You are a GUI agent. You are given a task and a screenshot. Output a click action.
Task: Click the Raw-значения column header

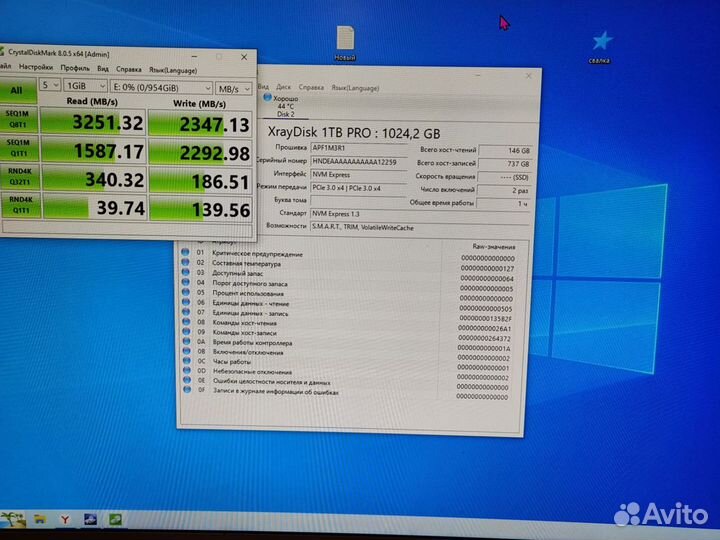(493, 247)
